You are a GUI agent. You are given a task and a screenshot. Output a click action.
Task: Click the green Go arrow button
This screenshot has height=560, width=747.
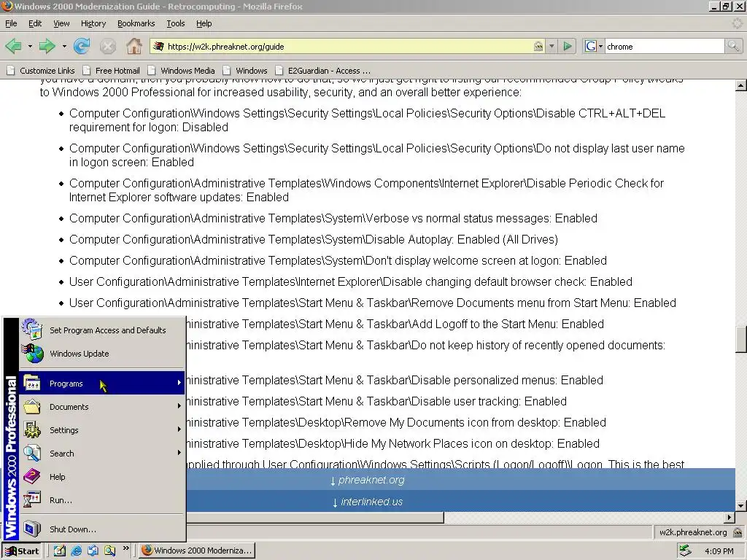tap(568, 46)
